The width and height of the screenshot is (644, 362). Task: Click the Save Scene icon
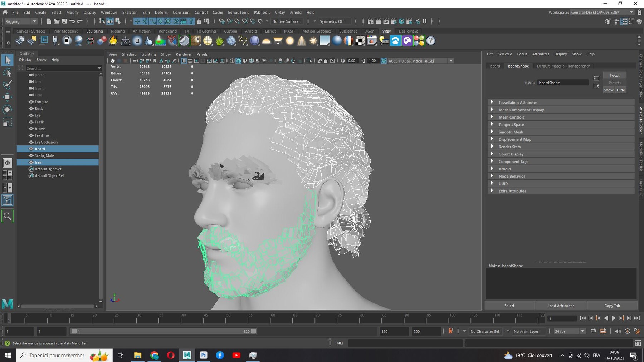click(64, 21)
